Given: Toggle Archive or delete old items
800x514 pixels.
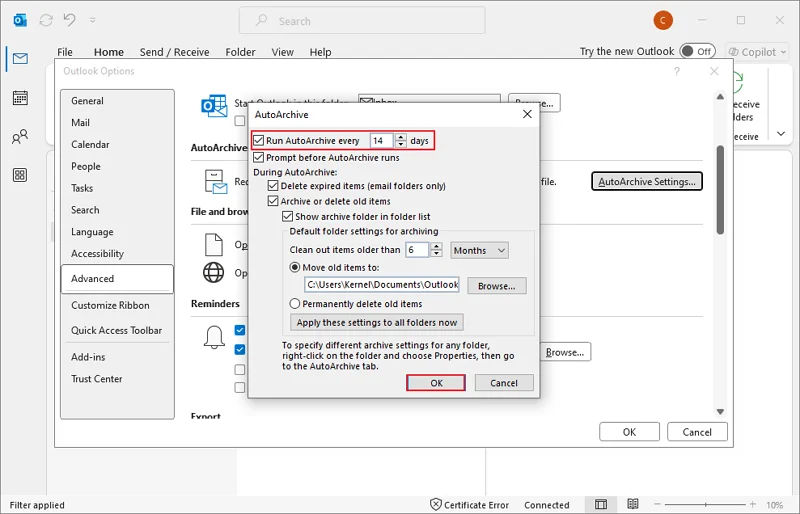Looking at the screenshot, I should click(x=273, y=201).
